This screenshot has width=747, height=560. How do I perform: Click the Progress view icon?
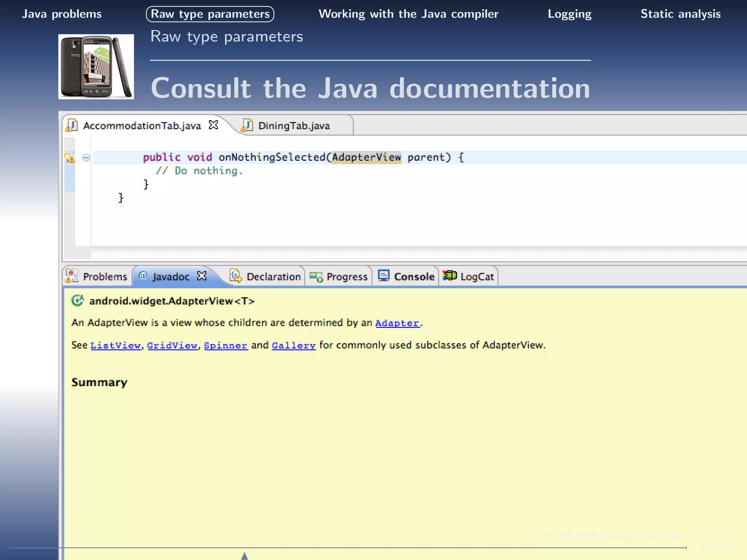[316, 277]
